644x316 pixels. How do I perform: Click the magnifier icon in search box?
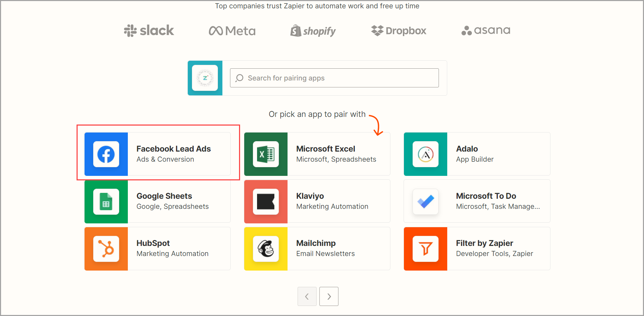[239, 78]
